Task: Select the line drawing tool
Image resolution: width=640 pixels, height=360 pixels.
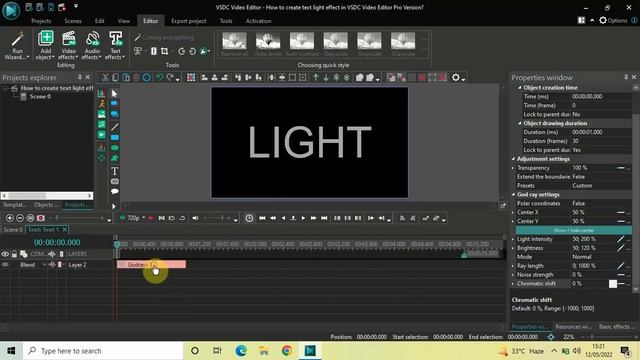Action: coord(115,127)
